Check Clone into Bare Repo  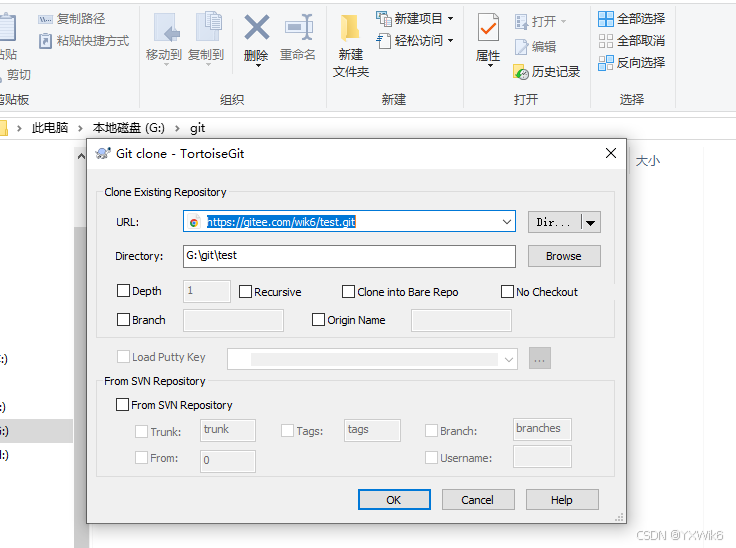(x=348, y=292)
